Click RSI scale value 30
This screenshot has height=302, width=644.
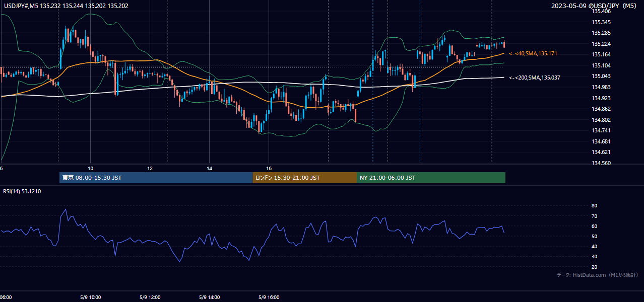(x=595, y=257)
